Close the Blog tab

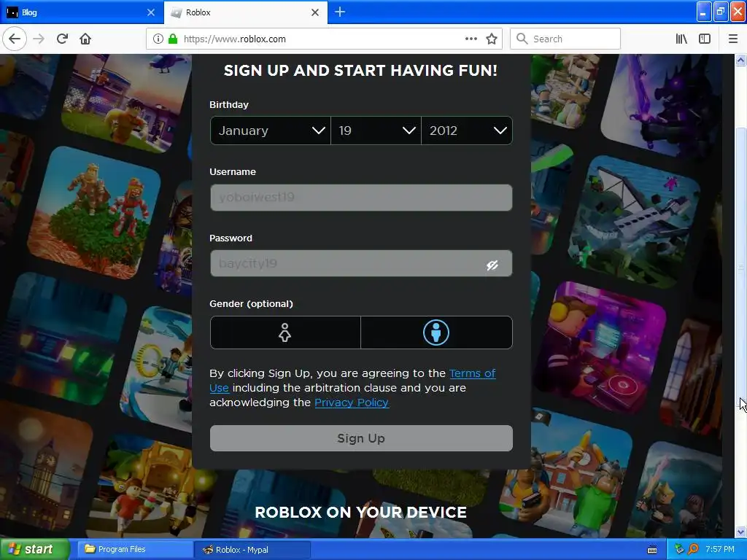(151, 12)
